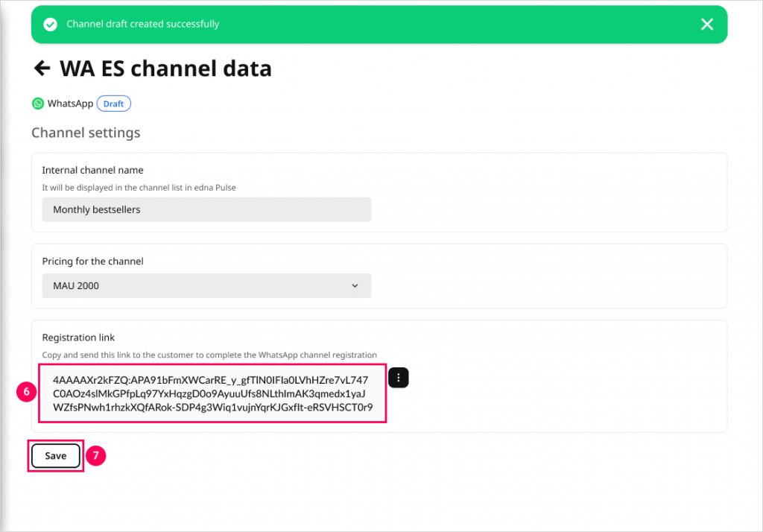Open the MAU 2000 pricing dropdown

coord(206,285)
